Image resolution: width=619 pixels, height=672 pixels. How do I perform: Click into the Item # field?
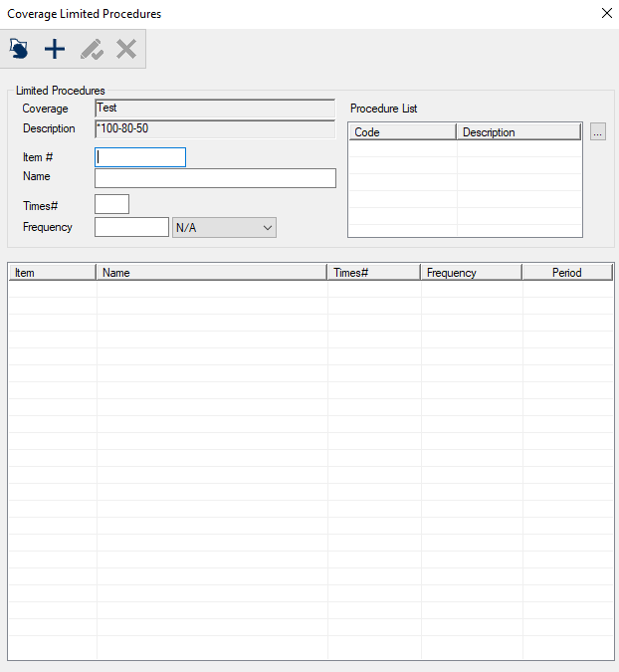coord(140,157)
